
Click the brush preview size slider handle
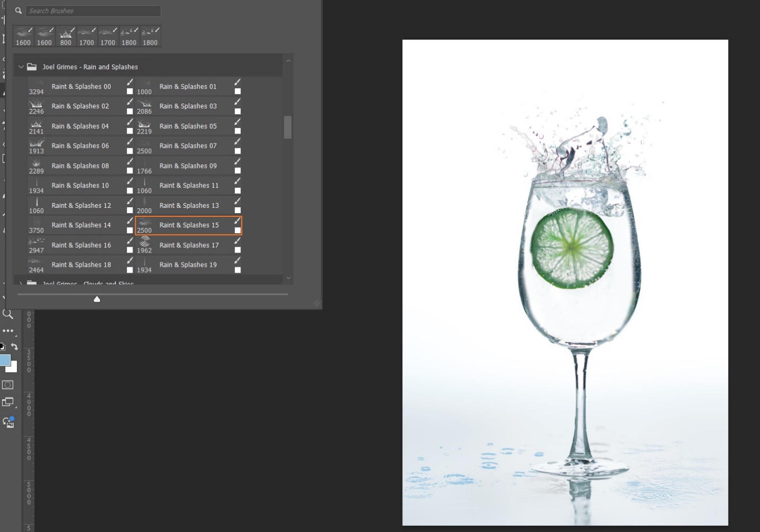tap(97, 299)
